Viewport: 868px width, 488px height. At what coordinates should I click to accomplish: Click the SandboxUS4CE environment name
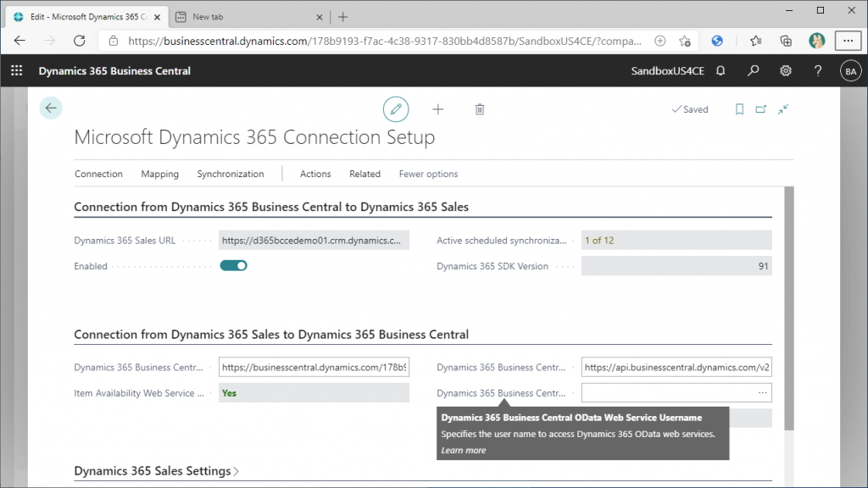(668, 71)
